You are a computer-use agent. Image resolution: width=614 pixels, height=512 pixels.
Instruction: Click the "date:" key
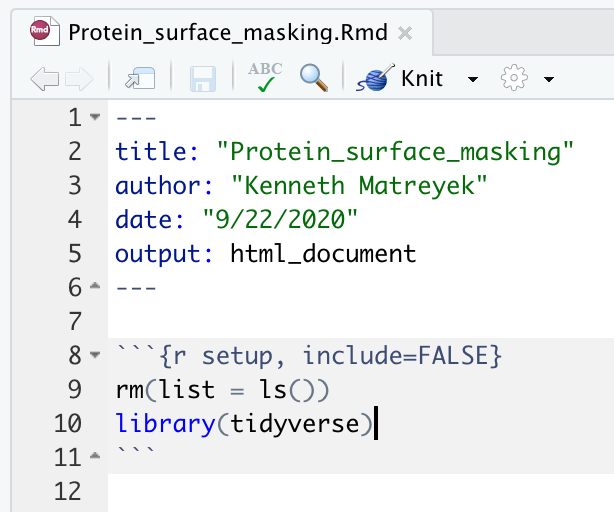coord(150,220)
